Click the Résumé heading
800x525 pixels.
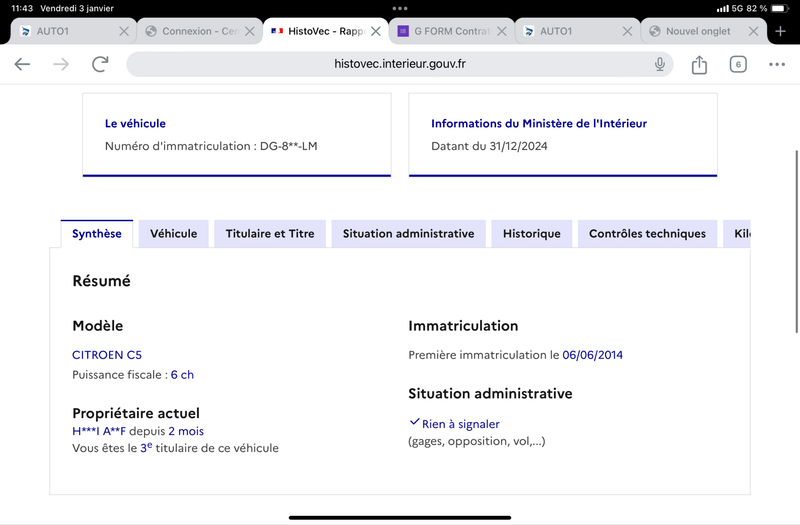point(102,281)
